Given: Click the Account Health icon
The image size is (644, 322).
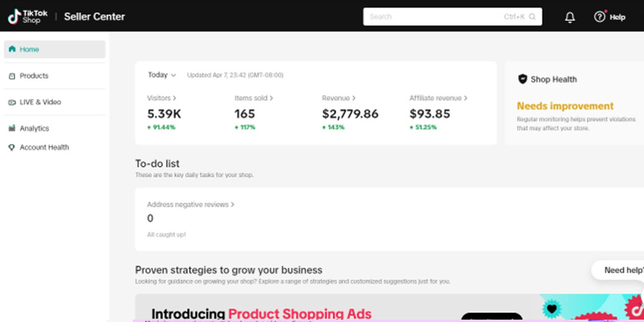Looking at the screenshot, I should point(12,147).
